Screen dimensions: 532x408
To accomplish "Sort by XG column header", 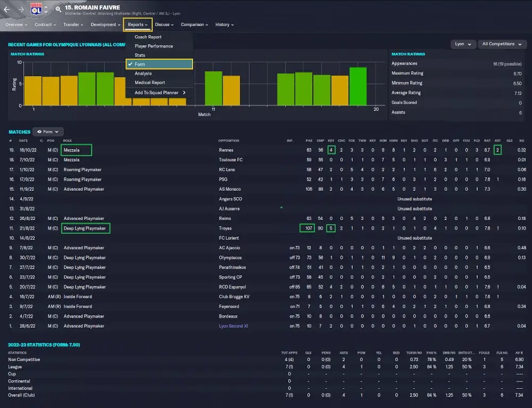I will pyautogui.click(x=521, y=141).
